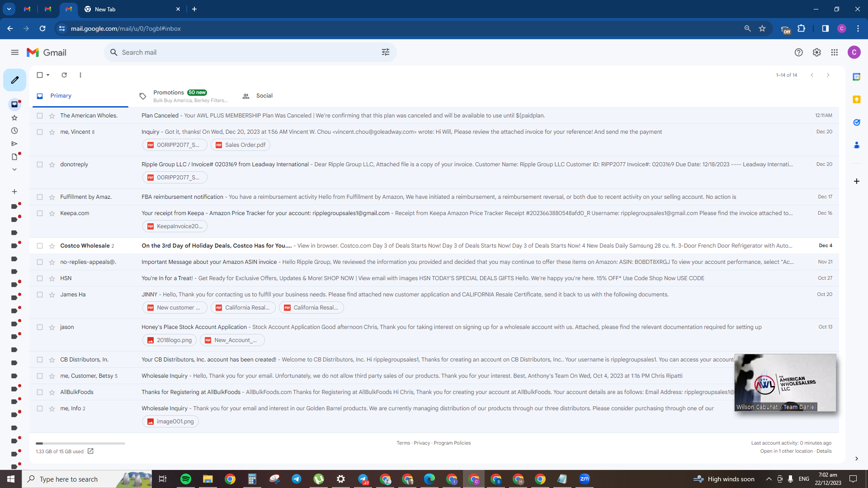This screenshot has height=488, width=868.
Task: Open Zoom from the taskbar
Action: pyautogui.click(x=585, y=479)
